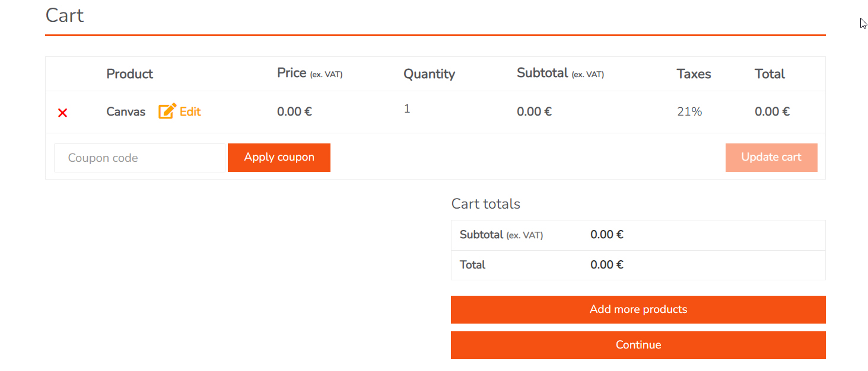Viewport: 868px width, 371px height.
Task: Proceed with the Continue button
Action: 638,345
